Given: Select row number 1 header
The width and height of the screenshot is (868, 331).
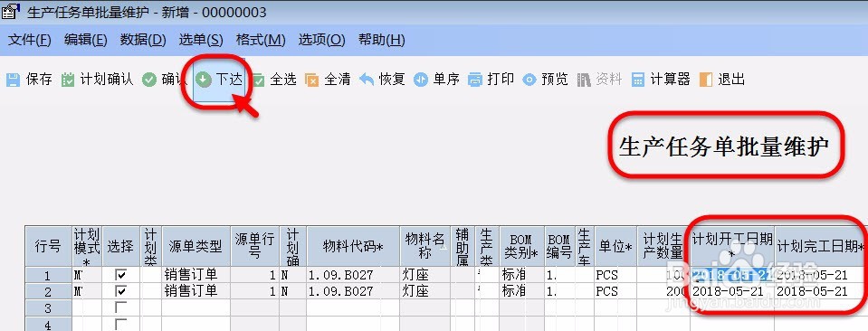Looking at the screenshot, I should [x=49, y=275].
